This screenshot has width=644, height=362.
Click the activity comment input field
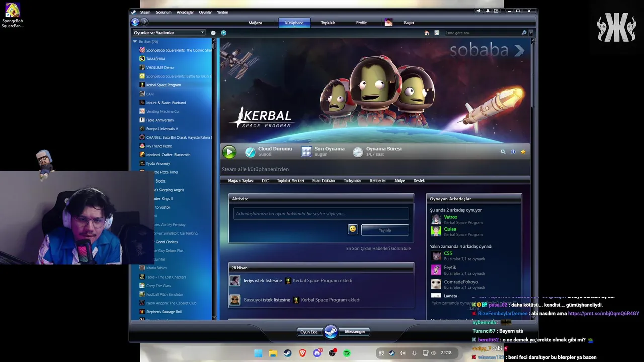321,214
